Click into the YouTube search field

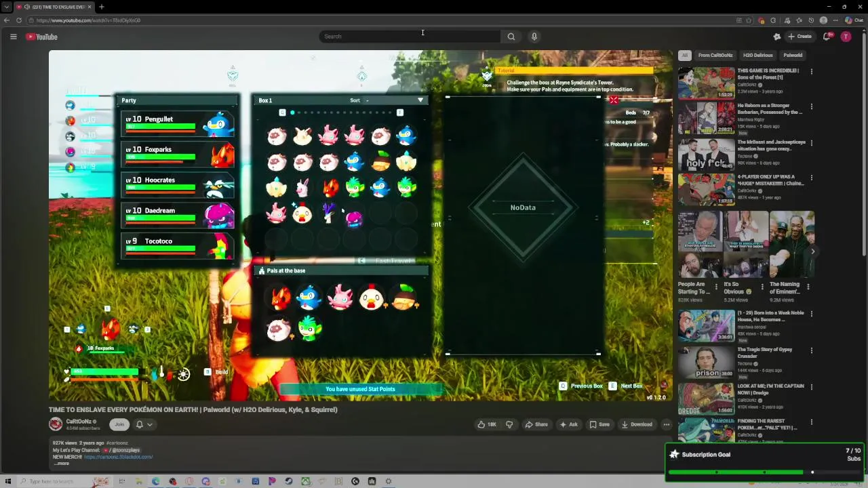tap(410, 37)
